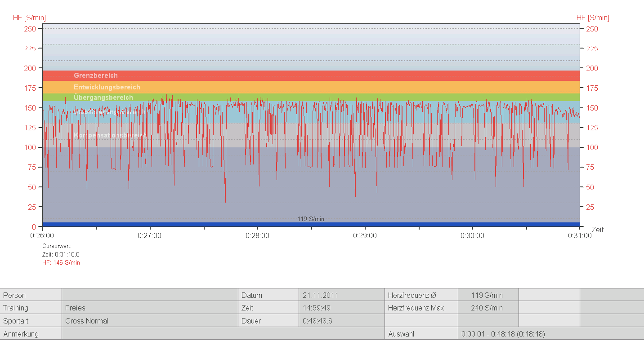Viewport: 644px width, 341px height.
Task: Click the right HF [S/min] axis title
Action: (x=593, y=18)
